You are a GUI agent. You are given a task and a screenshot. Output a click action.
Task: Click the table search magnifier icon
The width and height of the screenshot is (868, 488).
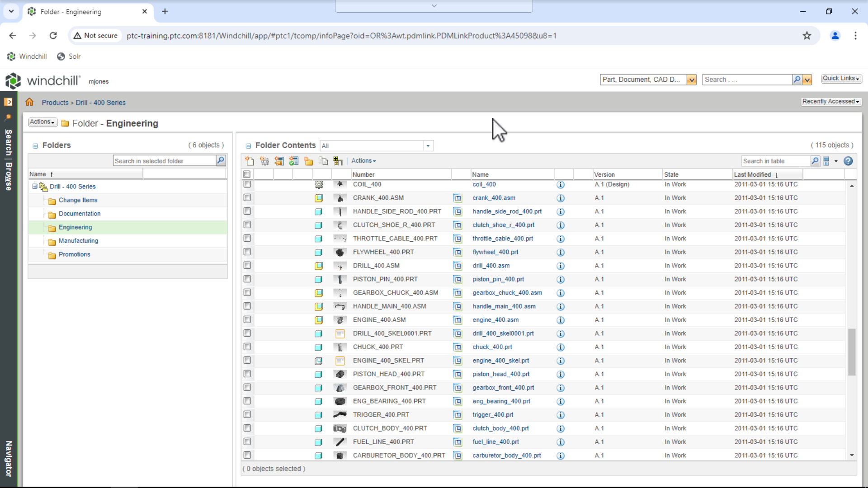pos(815,161)
